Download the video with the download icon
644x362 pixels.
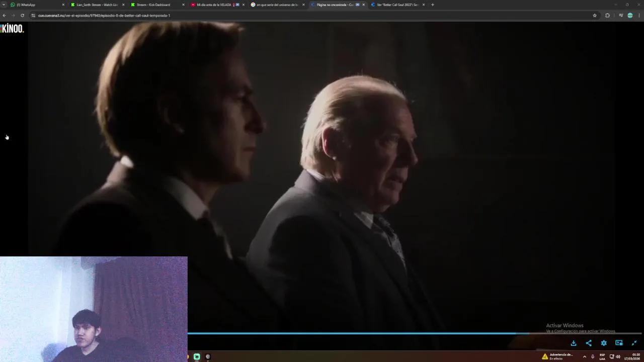574,343
